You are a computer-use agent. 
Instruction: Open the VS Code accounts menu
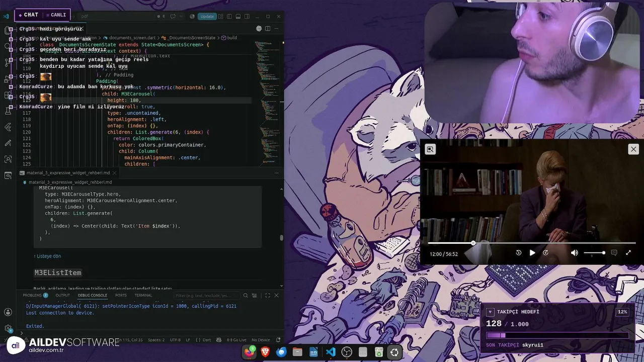click(x=8, y=312)
